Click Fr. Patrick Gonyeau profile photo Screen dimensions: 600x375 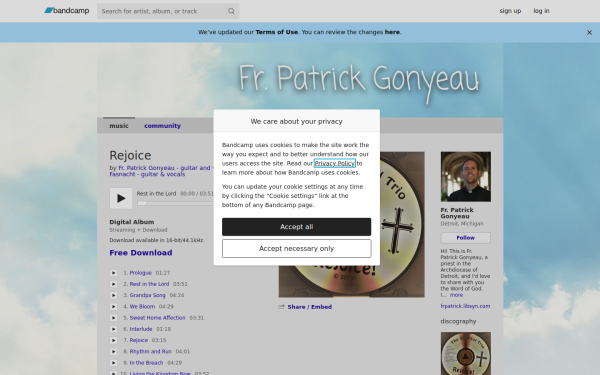point(466,177)
